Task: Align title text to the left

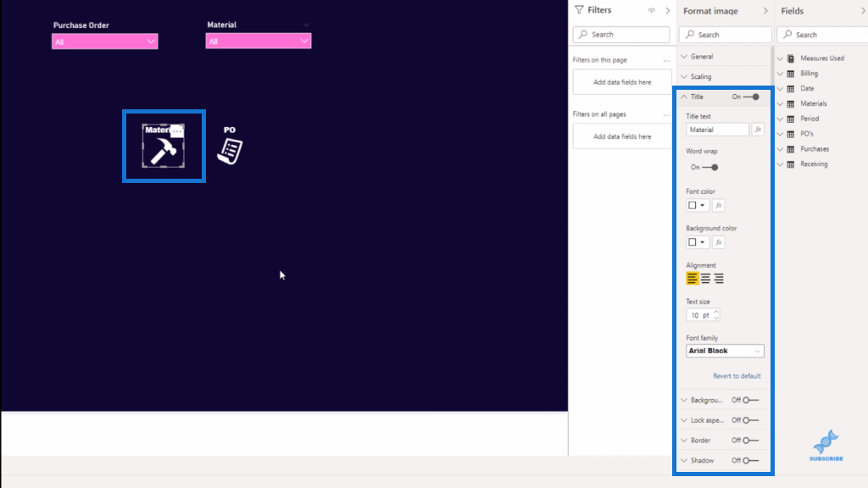Action: click(x=692, y=278)
